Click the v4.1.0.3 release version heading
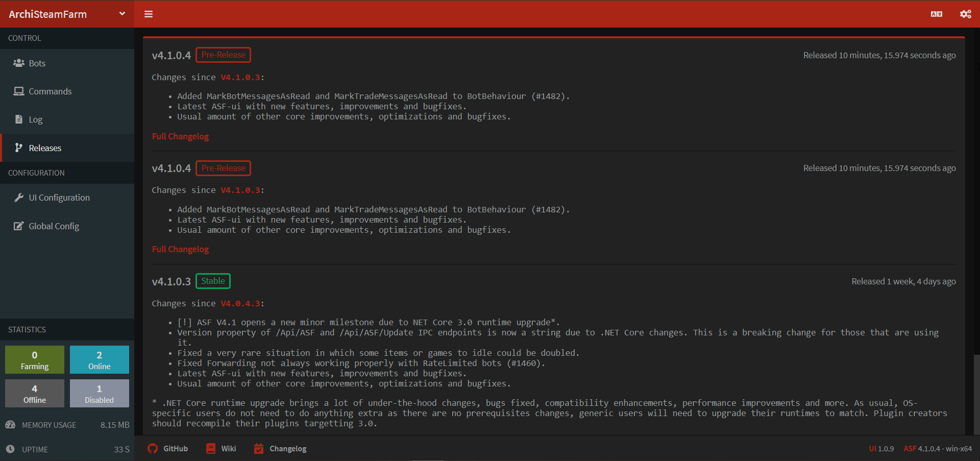This screenshot has height=461, width=980. pos(171,282)
